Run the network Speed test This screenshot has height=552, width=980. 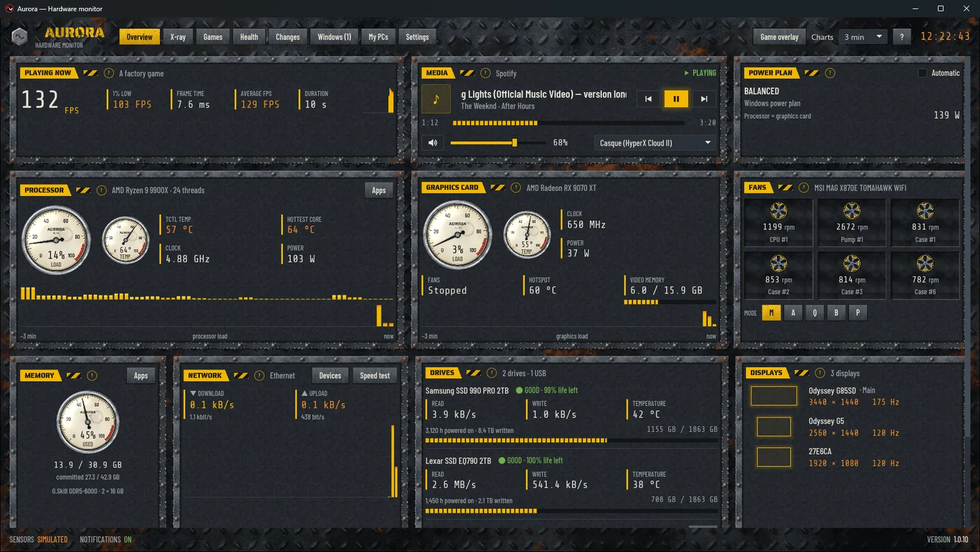(375, 376)
